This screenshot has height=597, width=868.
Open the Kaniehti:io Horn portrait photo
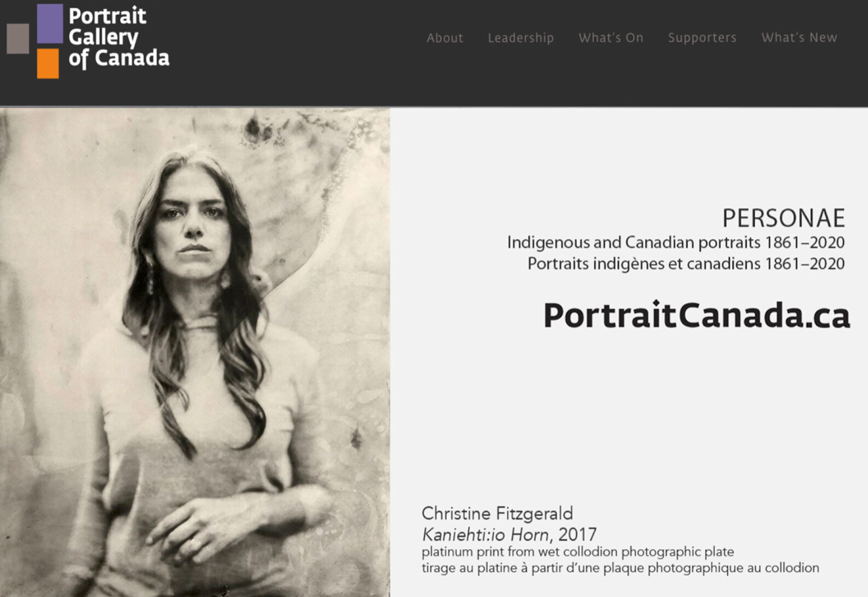(x=195, y=352)
